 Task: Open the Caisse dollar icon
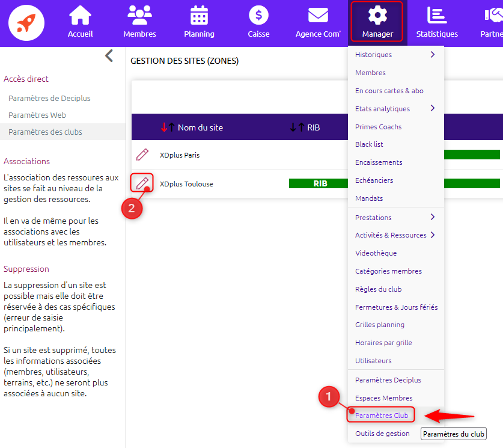pyautogui.click(x=258, y=15)
